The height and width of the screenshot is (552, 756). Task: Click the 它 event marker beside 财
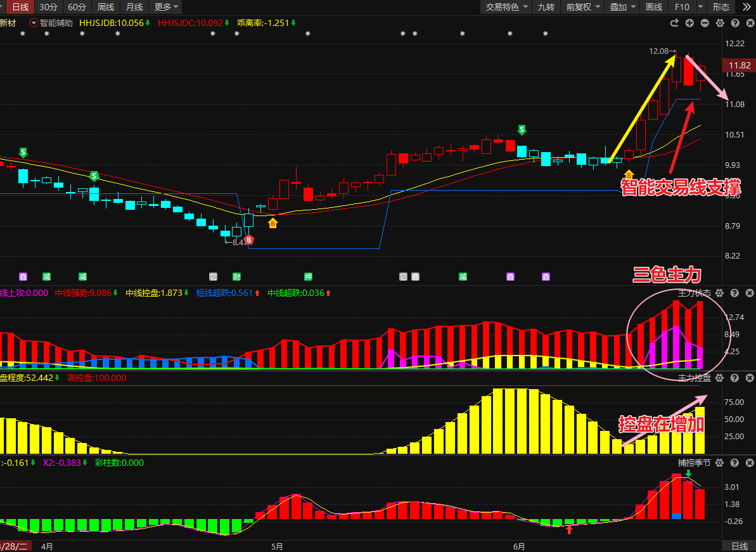(213, 277)
